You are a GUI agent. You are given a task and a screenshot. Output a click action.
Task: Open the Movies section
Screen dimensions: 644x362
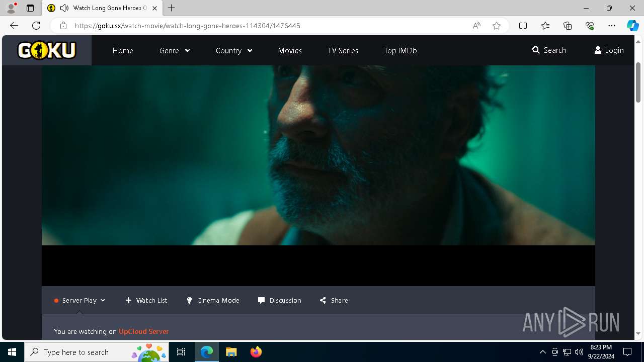click(x=290, y=50)
